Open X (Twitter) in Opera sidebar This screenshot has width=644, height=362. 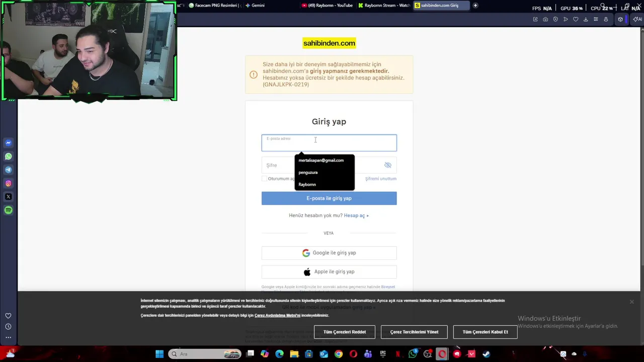tap(8, 197)
